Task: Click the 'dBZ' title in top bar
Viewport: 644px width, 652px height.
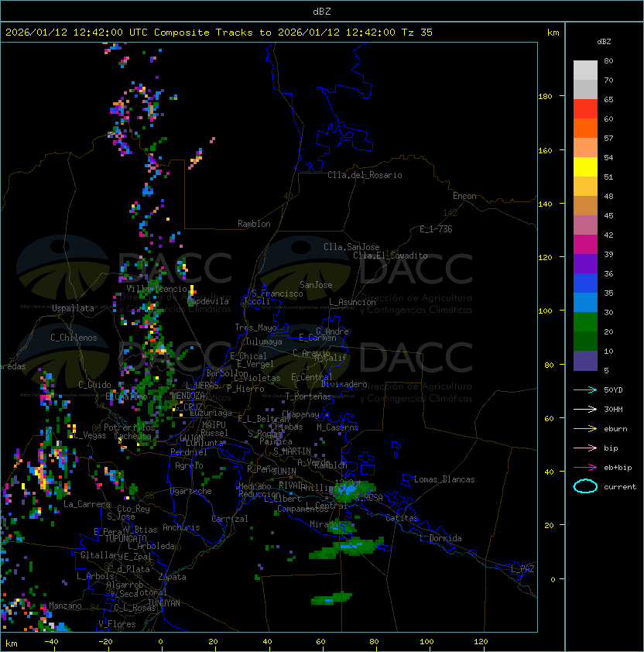Action: pos(322,11)
